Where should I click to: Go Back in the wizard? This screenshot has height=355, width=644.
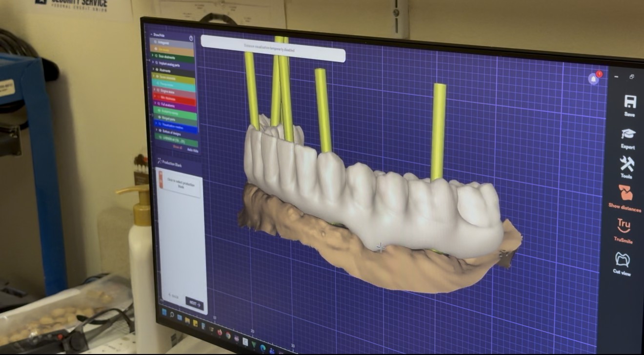coord(173,297)
